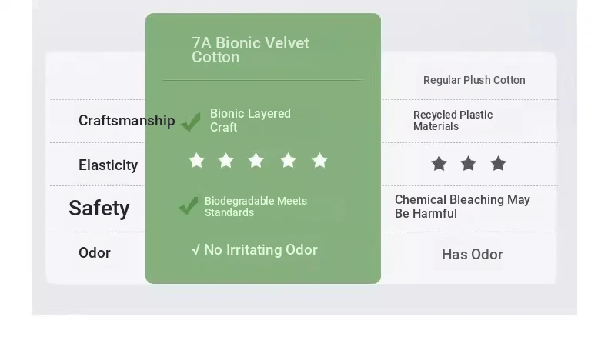Click the Odor row label
The image size is (608, 364).
pos(95,252)
